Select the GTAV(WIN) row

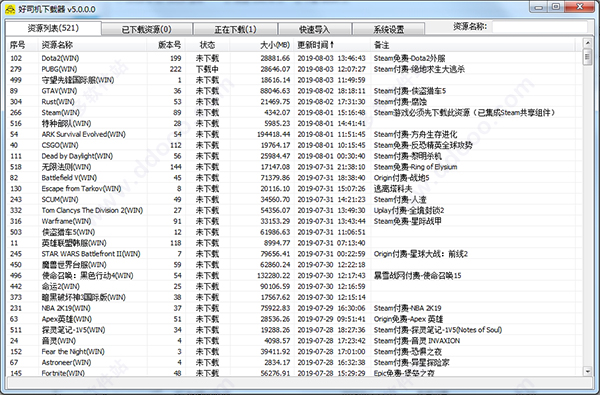tap(295, 91)
